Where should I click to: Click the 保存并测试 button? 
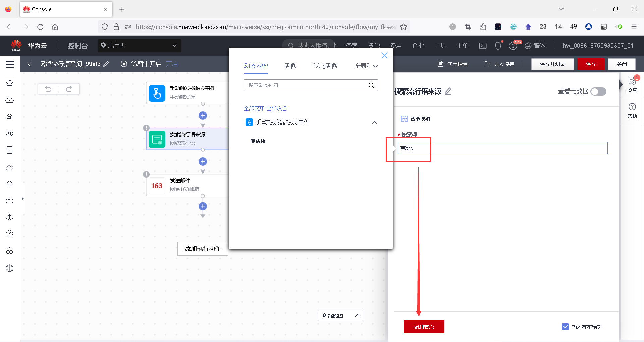pos(552,64)
